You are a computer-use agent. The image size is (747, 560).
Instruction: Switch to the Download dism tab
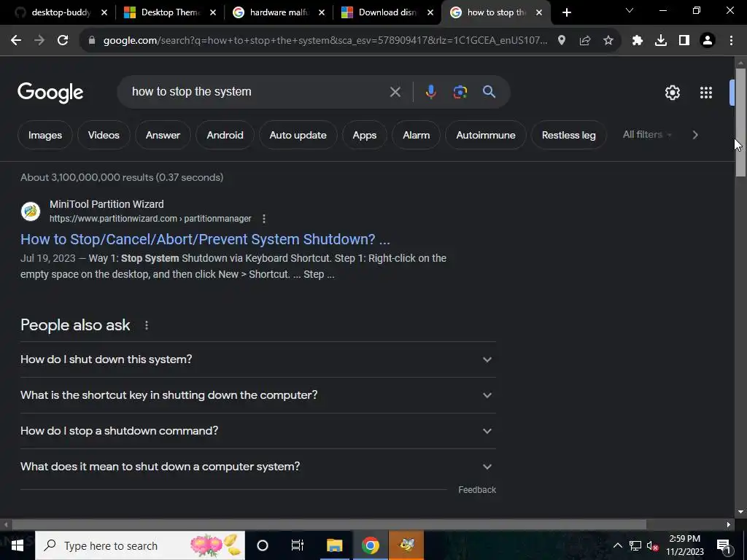(x=387, y=12)
